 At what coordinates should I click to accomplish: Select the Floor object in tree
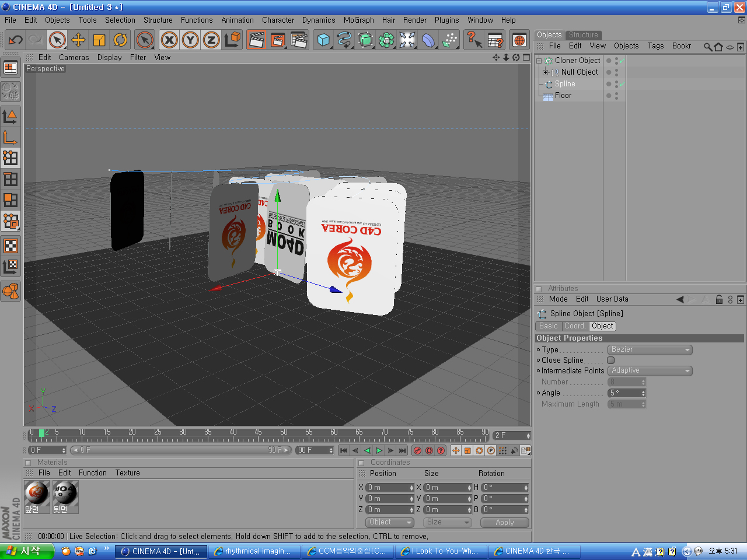point(563,96)
